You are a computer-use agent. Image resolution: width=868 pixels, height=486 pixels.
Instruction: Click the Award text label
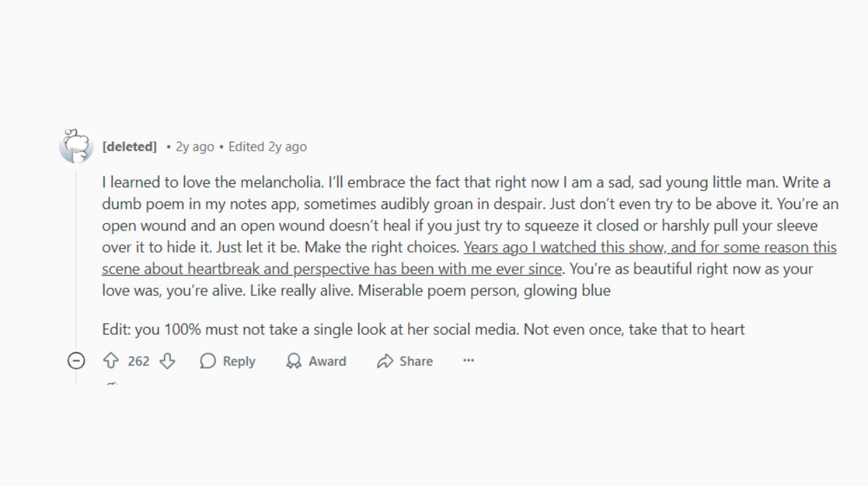point(327,361)
